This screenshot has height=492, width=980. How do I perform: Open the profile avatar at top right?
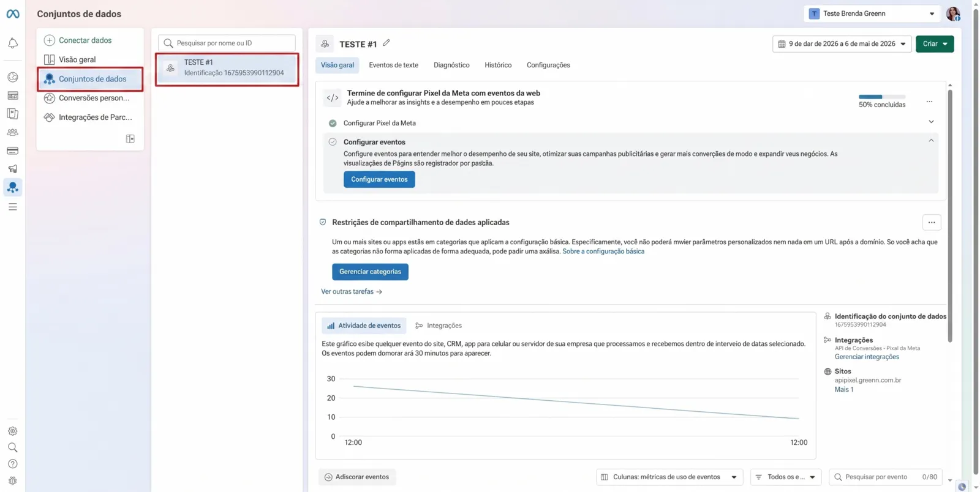(x=953, y=13)
